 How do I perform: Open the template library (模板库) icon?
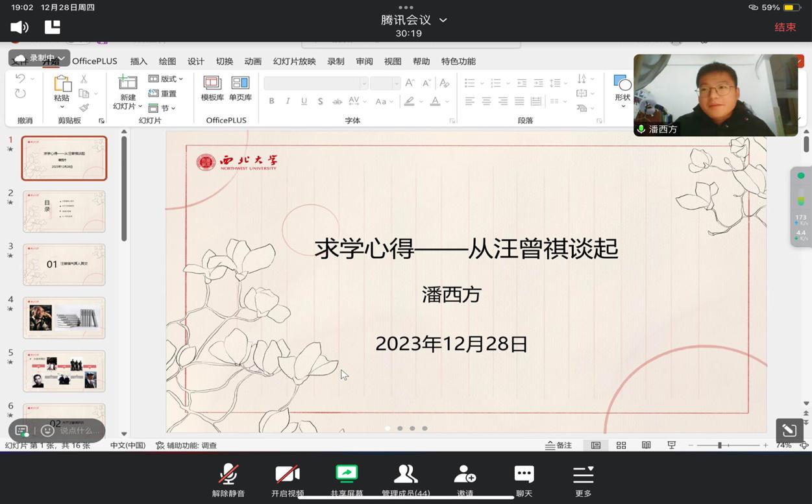click(x=212, y=83)
